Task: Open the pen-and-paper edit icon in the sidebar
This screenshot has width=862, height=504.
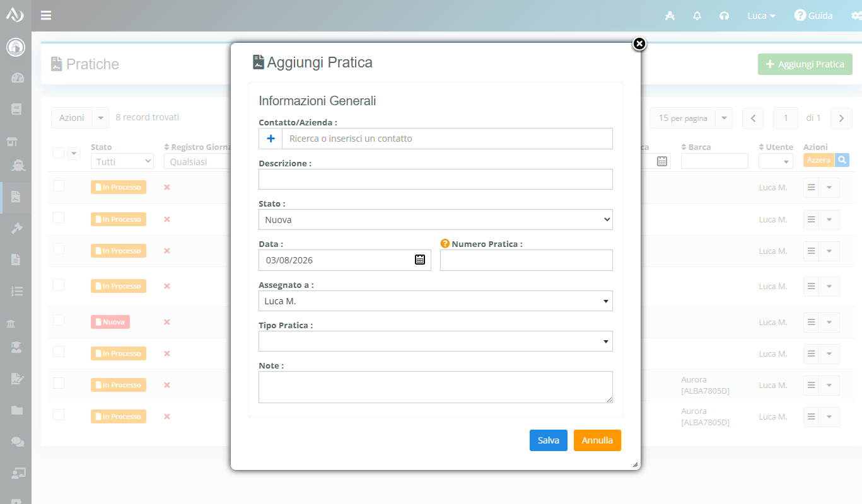Action: 17,379
